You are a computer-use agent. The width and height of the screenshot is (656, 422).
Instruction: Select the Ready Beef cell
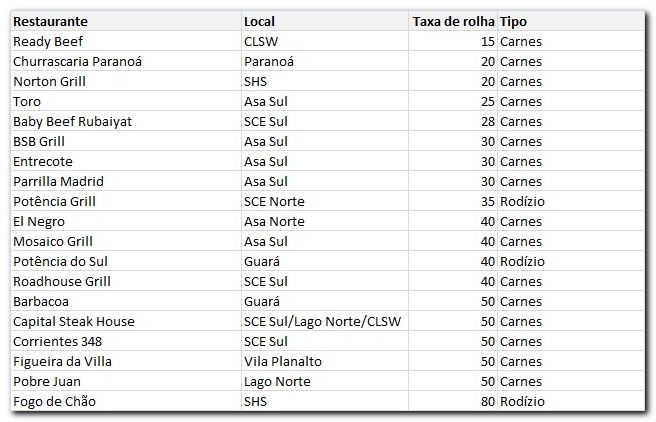click(48, 41)
